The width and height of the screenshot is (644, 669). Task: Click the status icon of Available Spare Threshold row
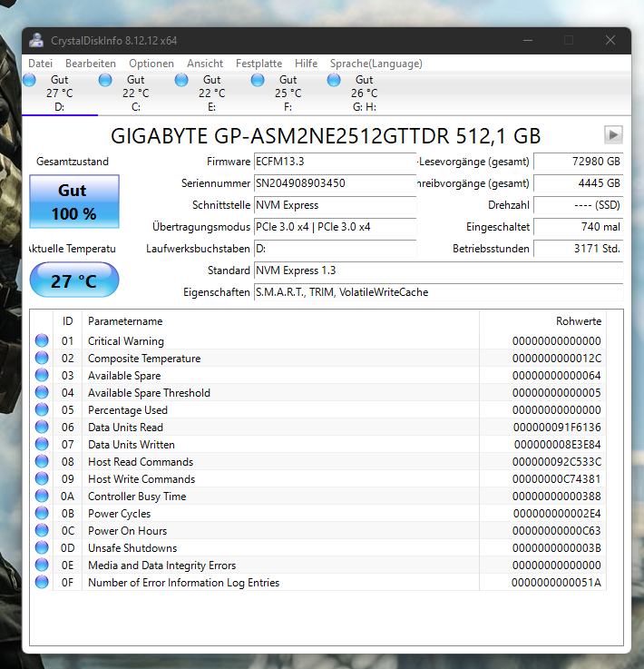(x=42, y=392)
